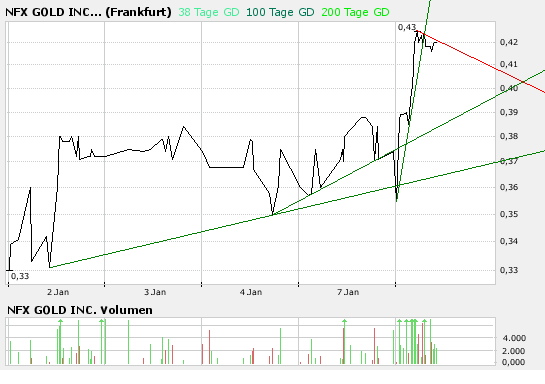Click the red downtrend resistance line

pos(481,62)
